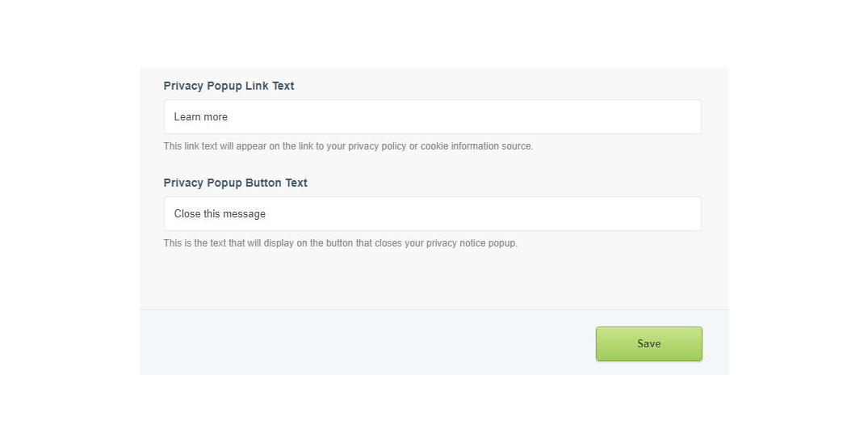
Task: Place cursor at the right end of the Learn more field
Action: [x=686, y=117]
